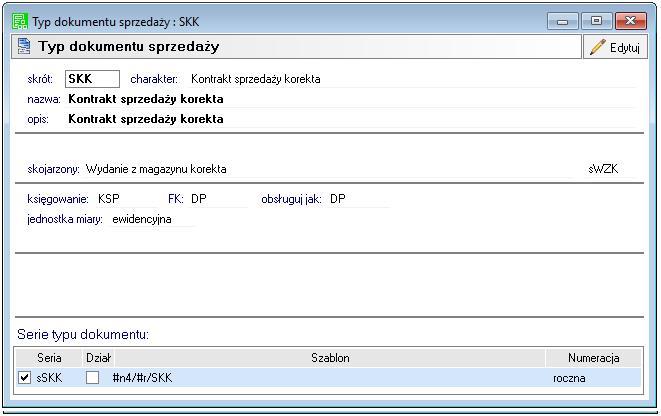
Task: Select the księgowanie value KSP
Action: pyautogui.click(x=109, y=199)
